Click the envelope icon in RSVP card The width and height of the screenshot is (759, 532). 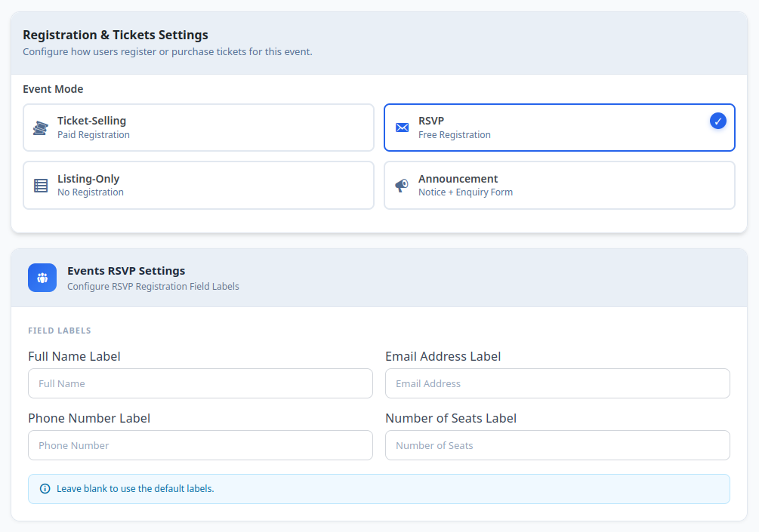pos(403,128)
